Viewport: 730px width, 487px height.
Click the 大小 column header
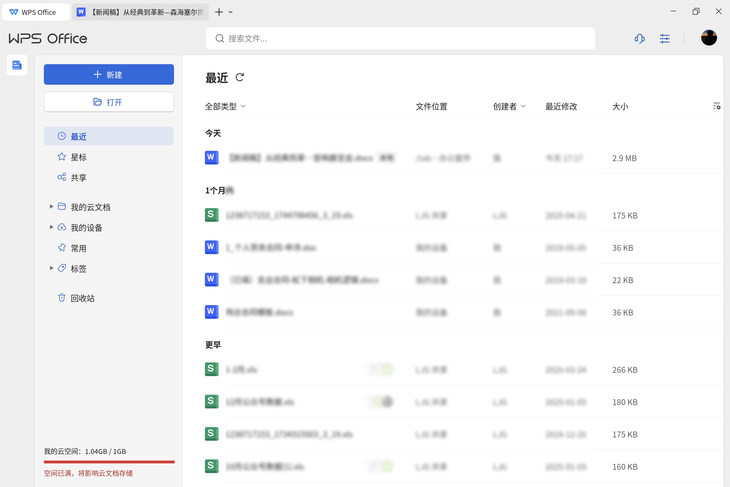pyautogui.click(x=620, y=107)
